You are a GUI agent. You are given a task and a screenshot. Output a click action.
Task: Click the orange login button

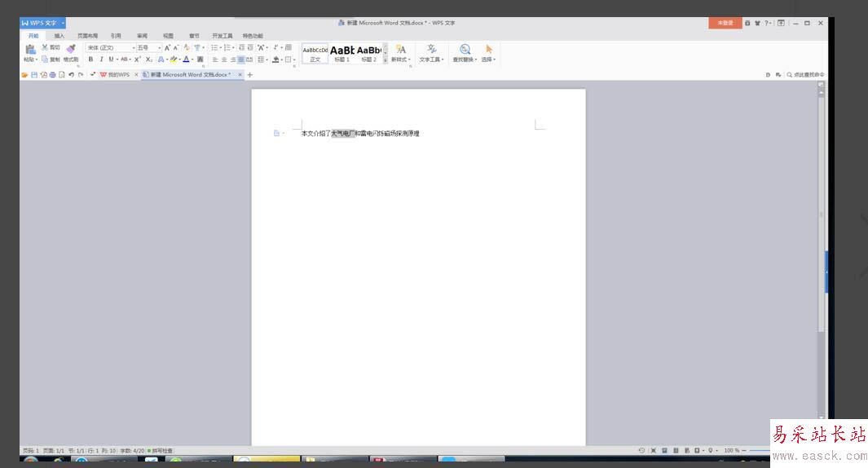click(725, 23)
